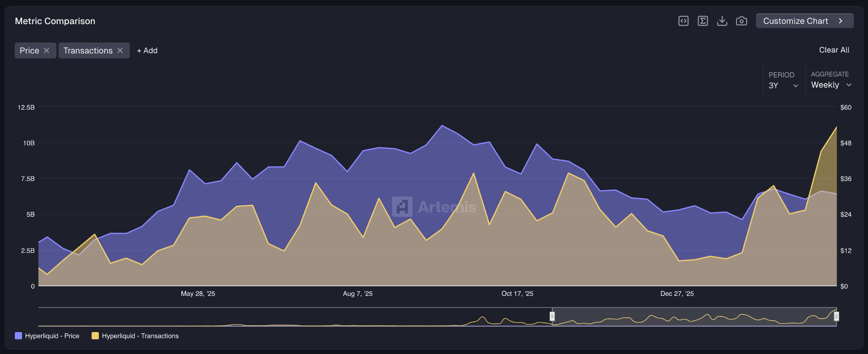This screenshot has width=868, height=354.
Task: Click the Transactions metric chip label
Action: [x=88, y=50]
